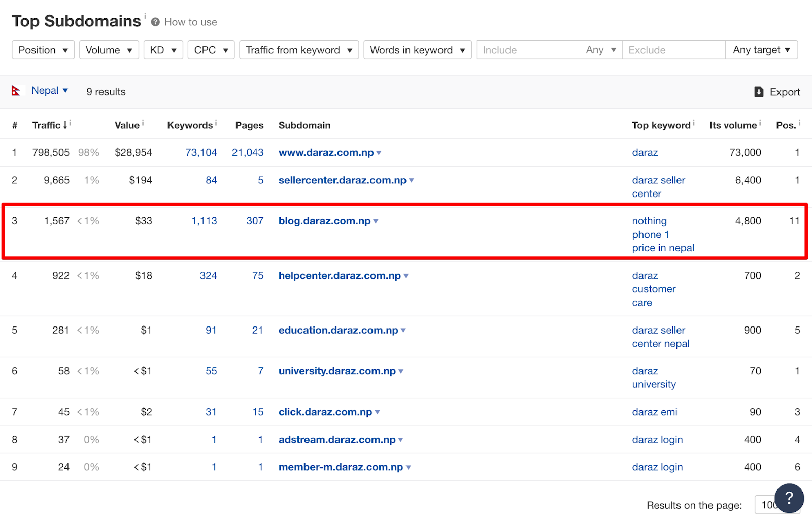Open 'daraz emi' keyword link

point(655,412)
